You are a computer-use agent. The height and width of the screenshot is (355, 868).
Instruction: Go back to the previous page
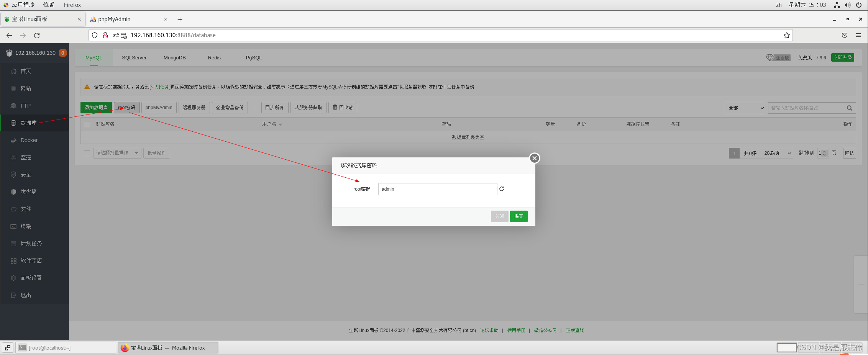9,35
